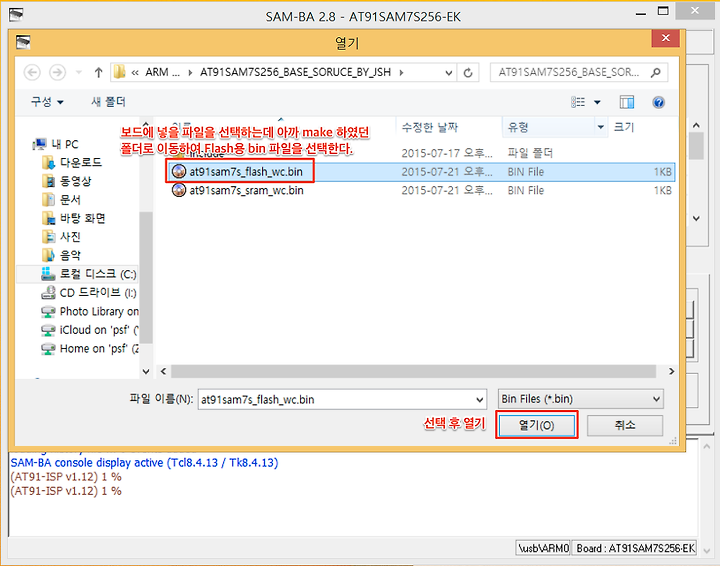Click the ARM breadcrumb segment
Image resolution: width=720 pixels, height=566 pixels.
click(162, 73)
